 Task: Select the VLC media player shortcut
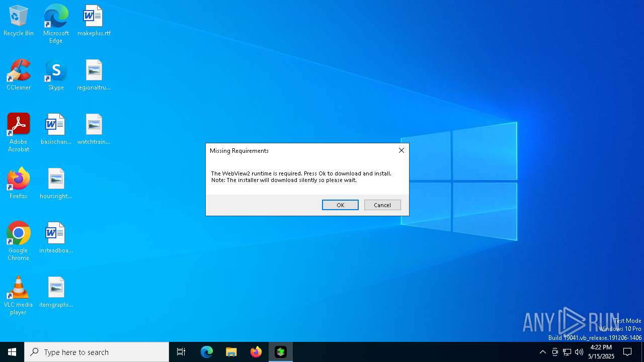click(x=19, y=296)
